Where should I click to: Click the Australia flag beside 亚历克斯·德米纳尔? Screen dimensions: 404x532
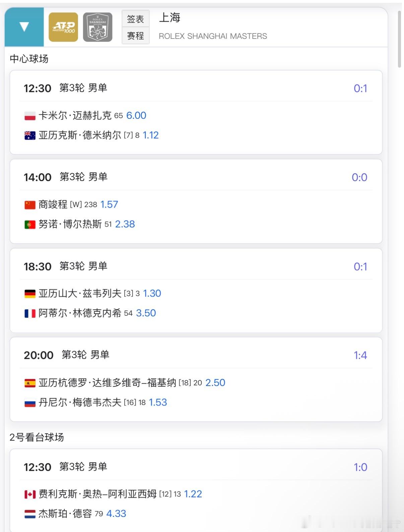point(30,135)
